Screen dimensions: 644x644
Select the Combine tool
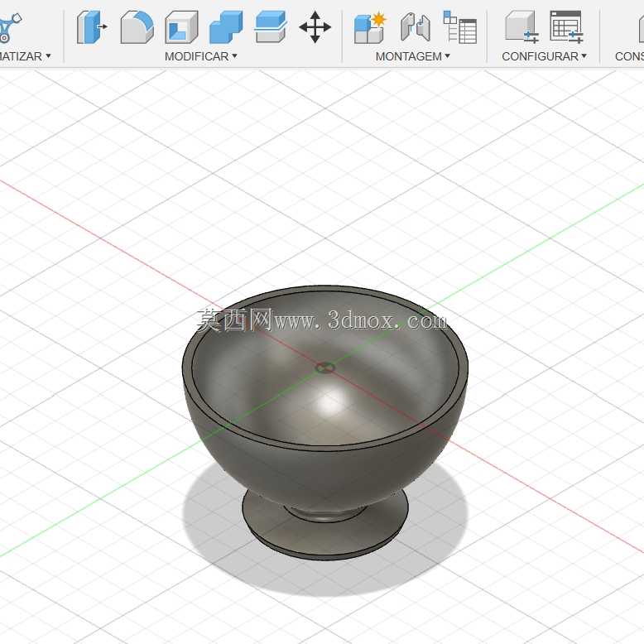click(x=226, y=27)
